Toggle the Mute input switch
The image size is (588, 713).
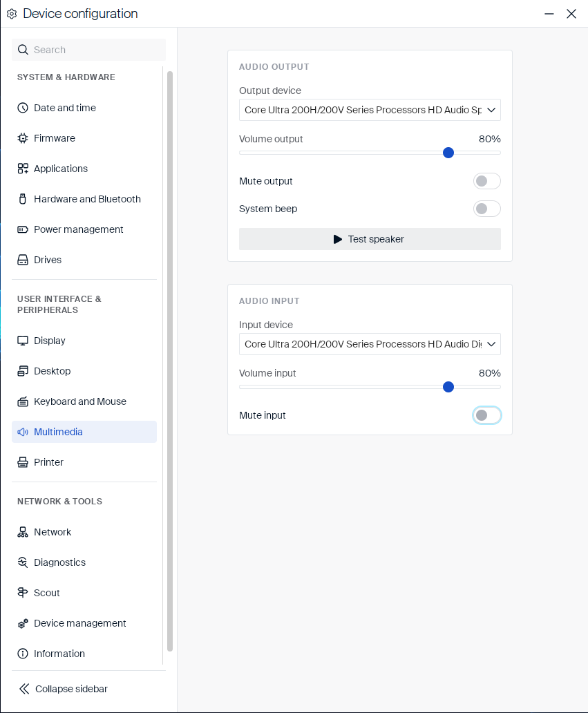[x=486, y=415]
